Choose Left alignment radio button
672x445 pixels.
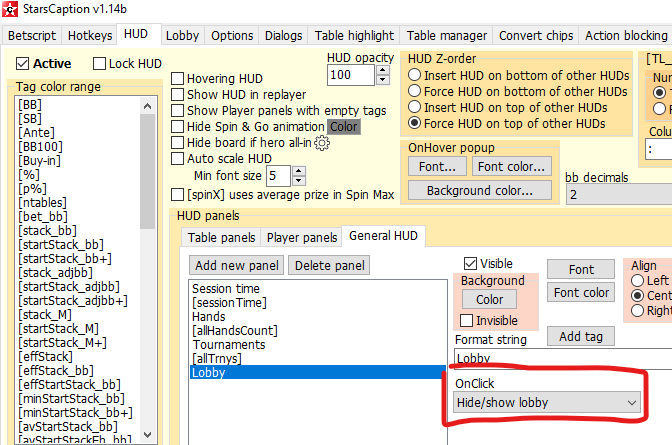tap(638, 280)
